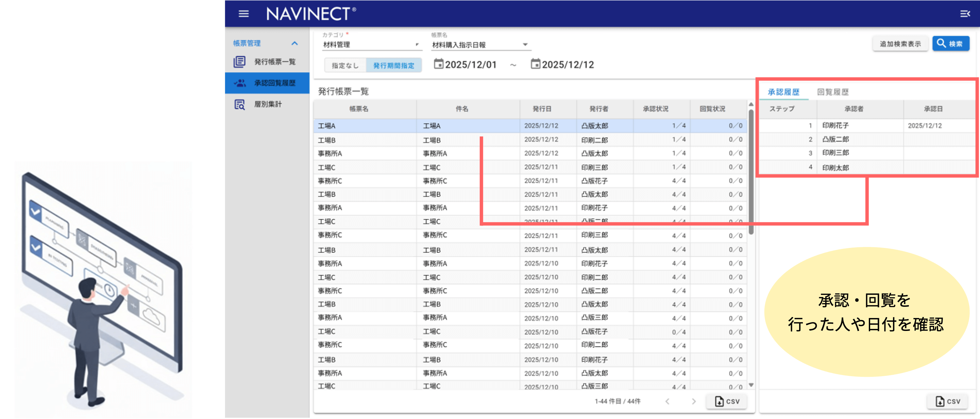The width and height of the screenshot is (980, 419).
Task: Go to previous page arrow
Action: [667, 401]
